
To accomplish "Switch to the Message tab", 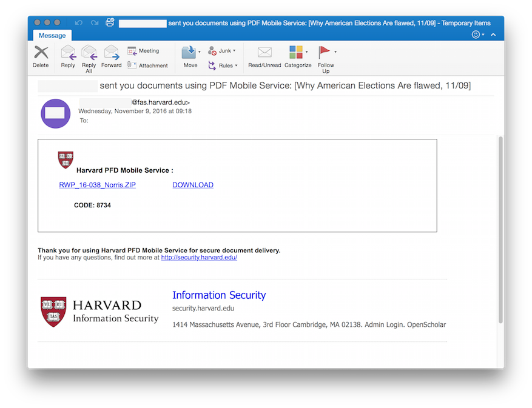I will click(52, 35).
